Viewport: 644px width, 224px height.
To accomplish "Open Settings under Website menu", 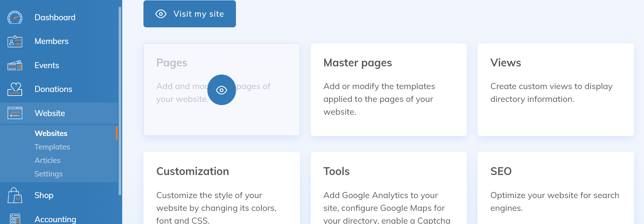I will click(49, 174).
